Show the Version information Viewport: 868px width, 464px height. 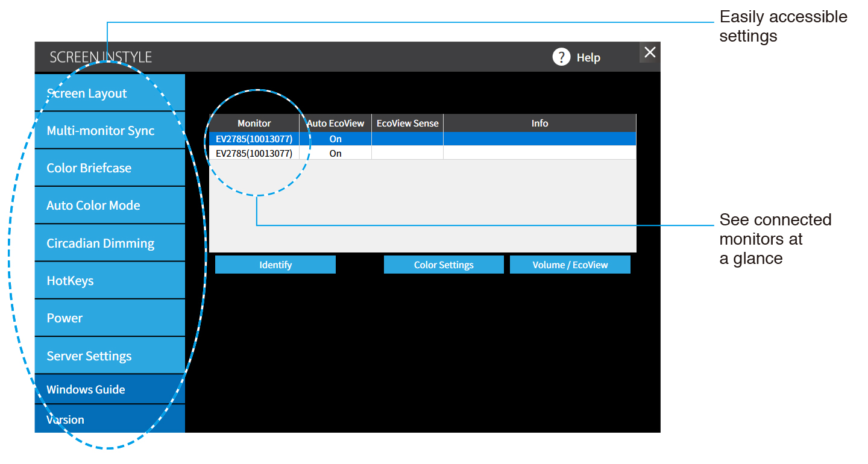(110, 419)
